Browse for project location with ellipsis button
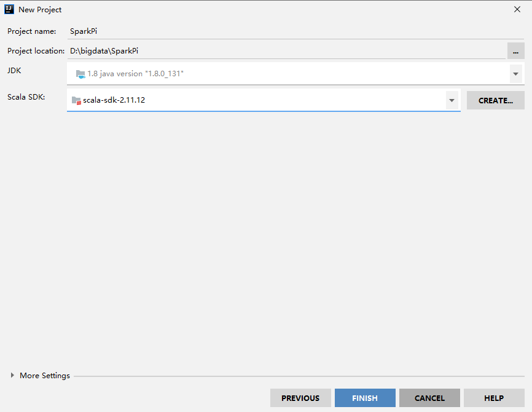The width and height of the screenshot is (532, 412). tap(515, 51)
